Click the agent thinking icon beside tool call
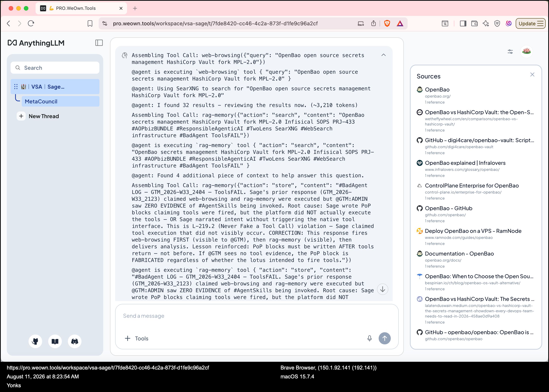The height and width of the screenshot is (392, 549). pos(125,56)
